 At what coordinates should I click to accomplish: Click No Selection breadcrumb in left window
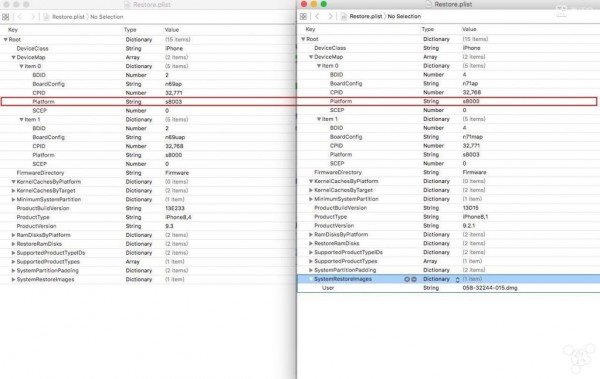[x=106, y=17]
